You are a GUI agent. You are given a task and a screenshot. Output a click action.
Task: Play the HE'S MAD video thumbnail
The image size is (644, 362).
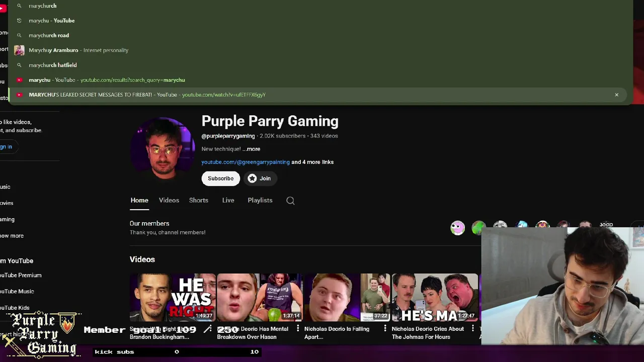[435, 297]
